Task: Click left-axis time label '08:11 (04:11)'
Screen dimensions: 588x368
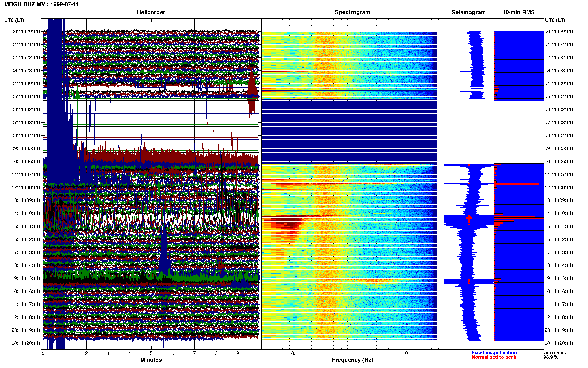Action: click(26, 135)
